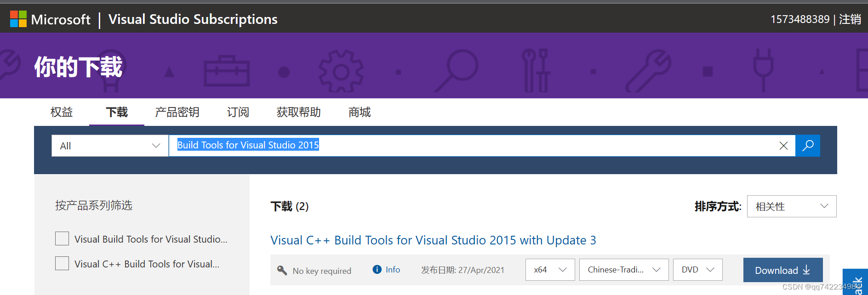Tick Visual C++ Build Tools for Visual checkbox
Image resolution: width=868 pixels, height=295 pixels.
click(x=62, y=264)
